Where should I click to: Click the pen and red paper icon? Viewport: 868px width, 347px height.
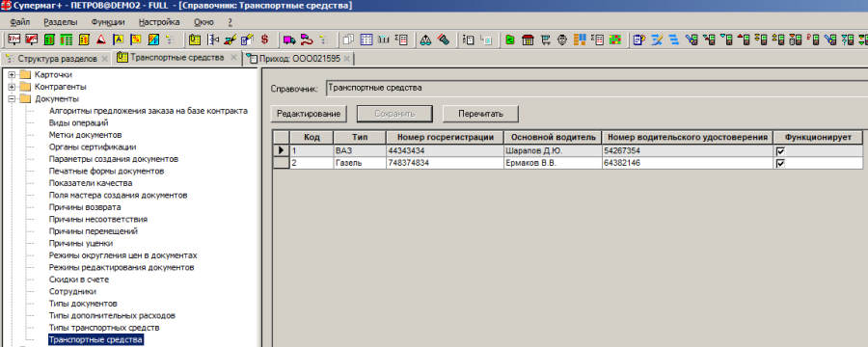tap(231, 40)
